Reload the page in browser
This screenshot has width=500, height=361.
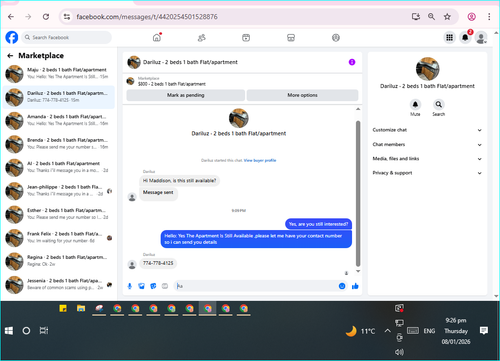pos(46,17)
